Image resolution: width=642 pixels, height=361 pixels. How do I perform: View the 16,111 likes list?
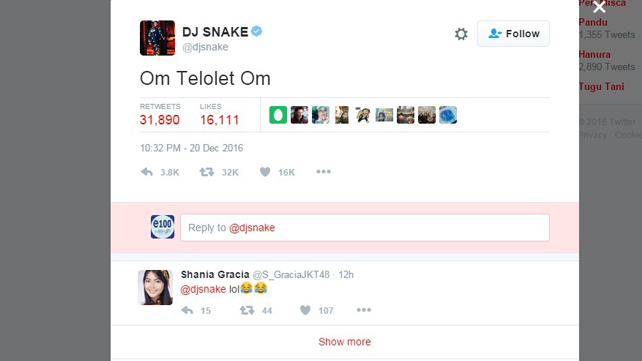click(x=219, y=115)
